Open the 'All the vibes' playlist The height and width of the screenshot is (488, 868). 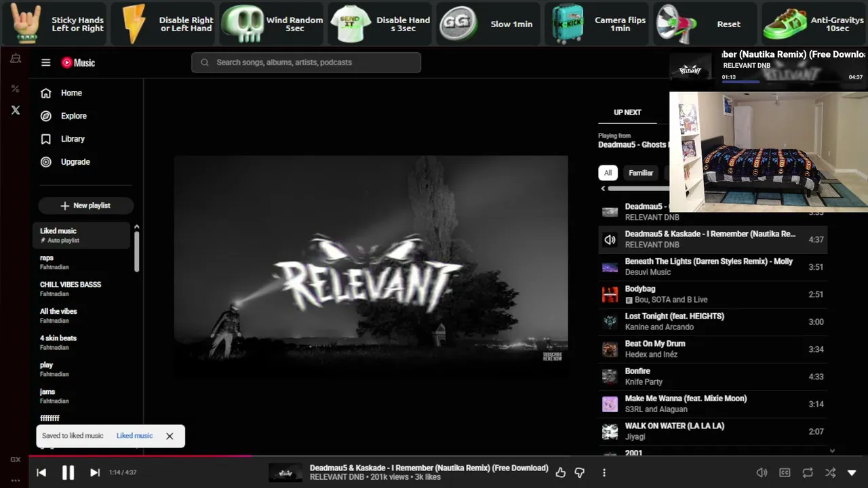[x=81, y=316]
